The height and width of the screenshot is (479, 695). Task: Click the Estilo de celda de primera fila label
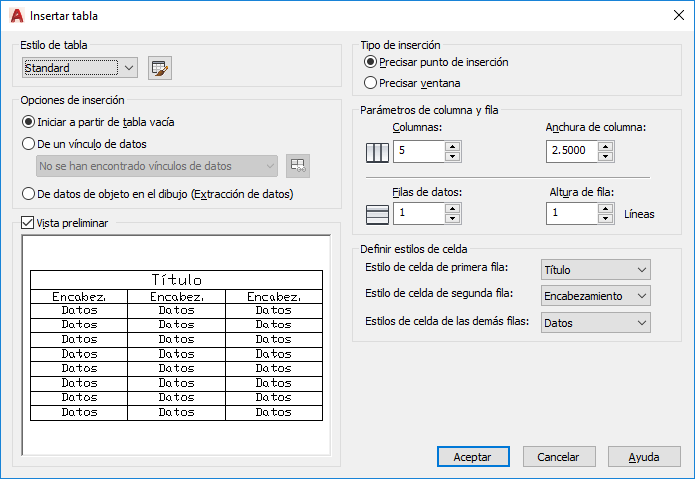(x=437, y=267)
